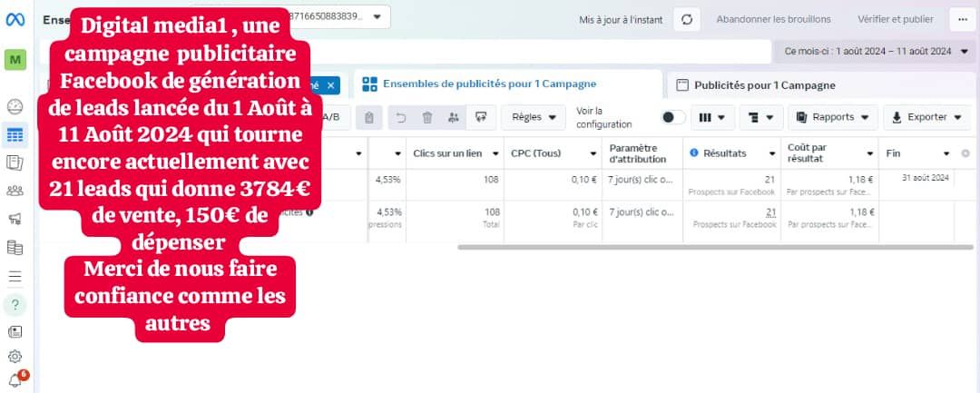Screen dimensions: 980x393
Task: Refresh data with the circular arrow button
Action: tap(687, 19)
